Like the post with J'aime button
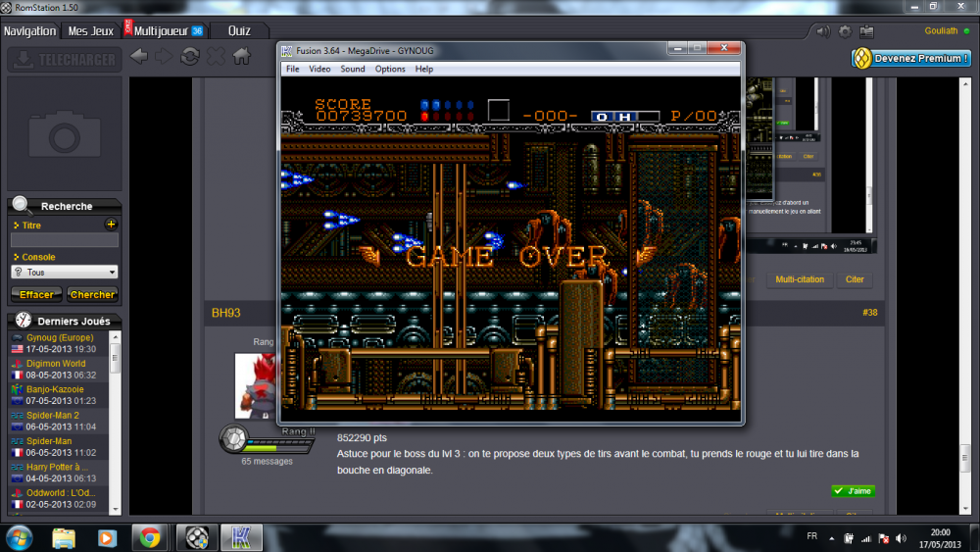Screen dimensions: 980x552 click(853, 491)
